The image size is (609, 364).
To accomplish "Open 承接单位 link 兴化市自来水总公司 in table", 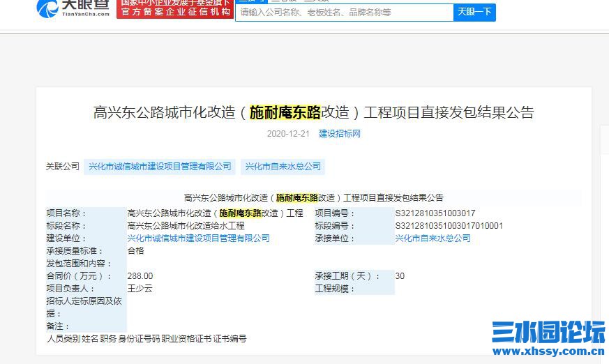I will [433, 238].
